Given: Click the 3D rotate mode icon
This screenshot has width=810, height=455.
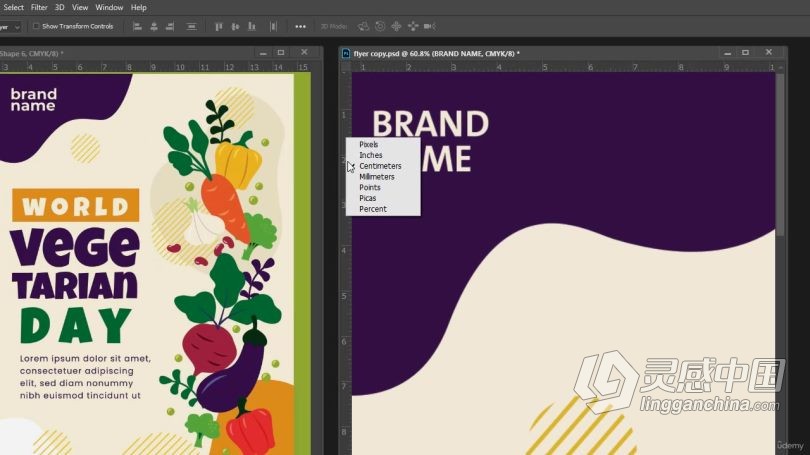Looking at the screenshot, I should click(x=363, y=26).
